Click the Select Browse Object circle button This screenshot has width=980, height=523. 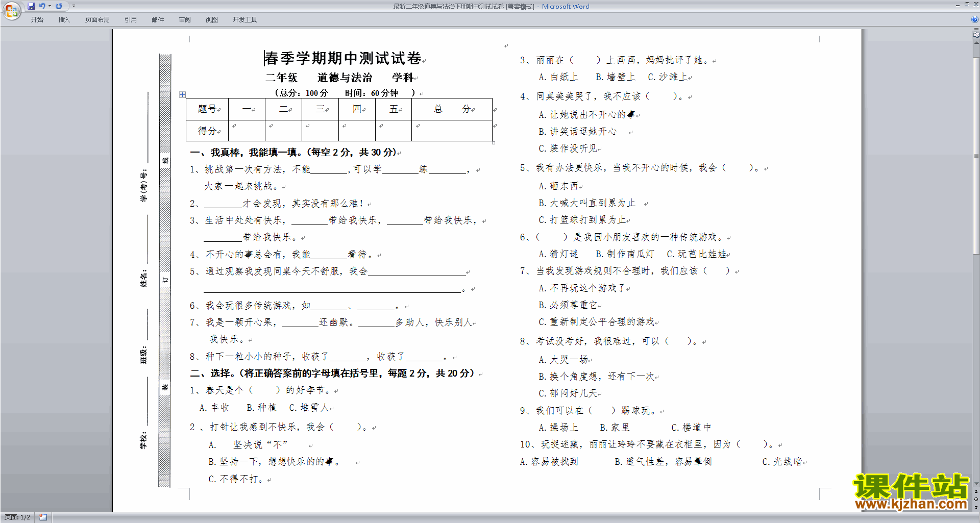pos(976,500)
